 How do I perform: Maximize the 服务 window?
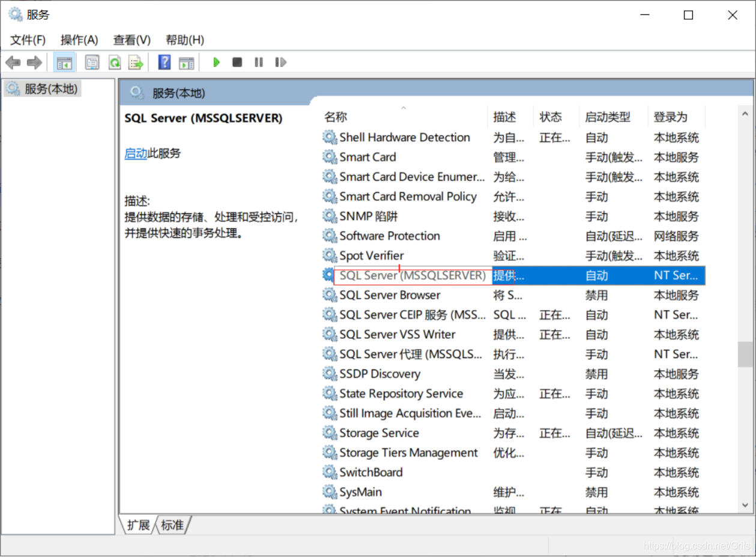[689, 15]
